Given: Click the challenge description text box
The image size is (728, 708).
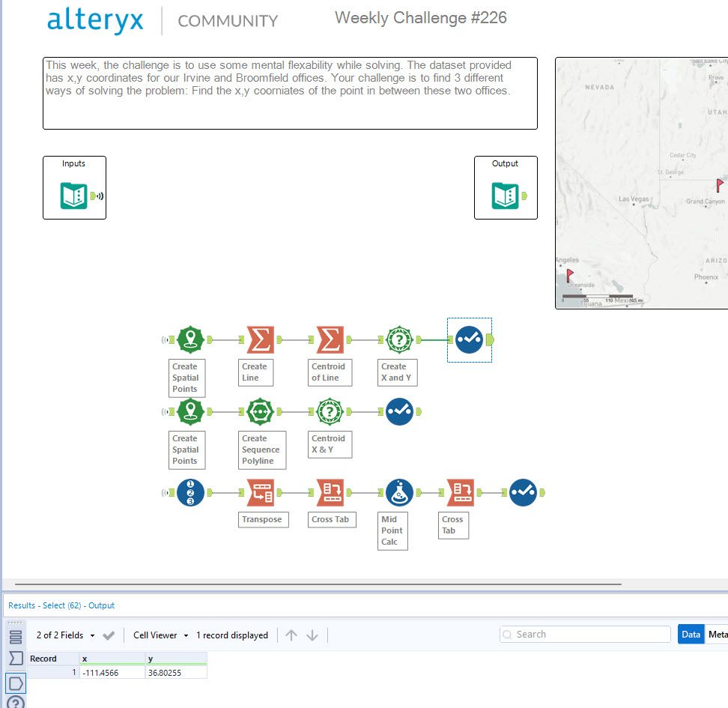Looking at the screenshot, I should click(x=290, y=94).
